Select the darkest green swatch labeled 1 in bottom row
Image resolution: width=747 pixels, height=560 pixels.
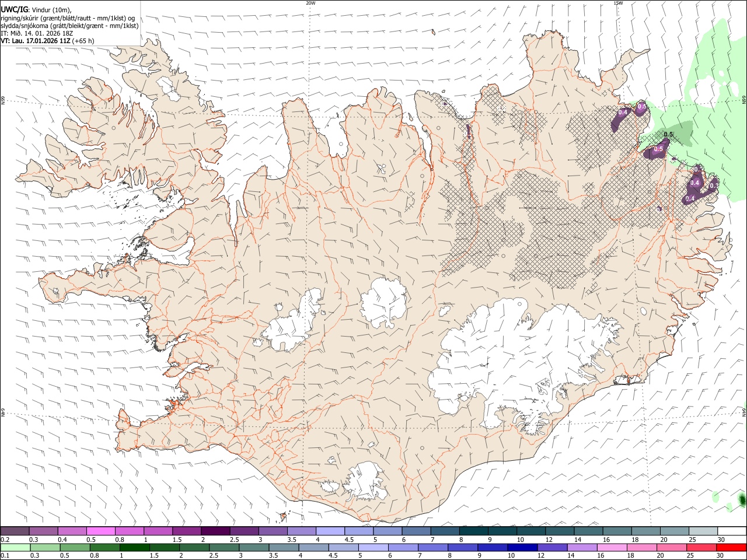(134, 548)
